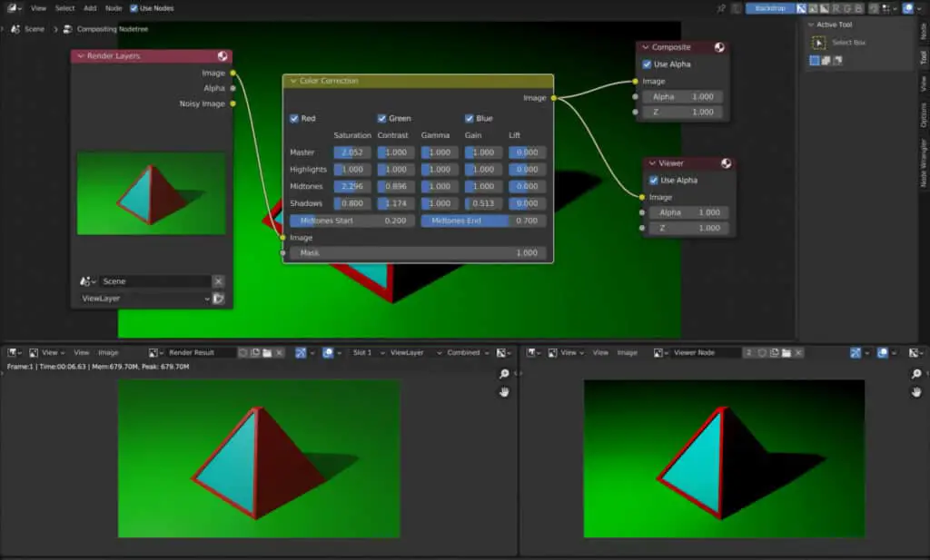Click the zoom magnifier icon in Render Result viewer
The width and height of the screenshot is (930, 560).
pos(504,373)
